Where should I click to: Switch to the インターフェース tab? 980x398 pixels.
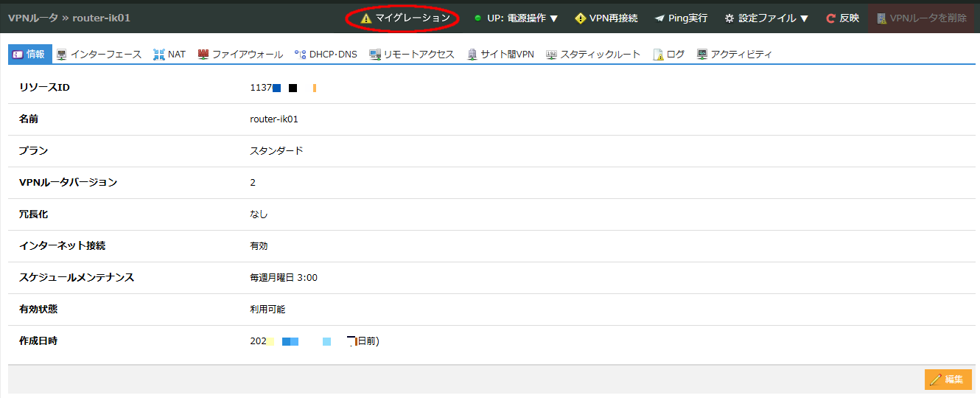click(99, 54)
